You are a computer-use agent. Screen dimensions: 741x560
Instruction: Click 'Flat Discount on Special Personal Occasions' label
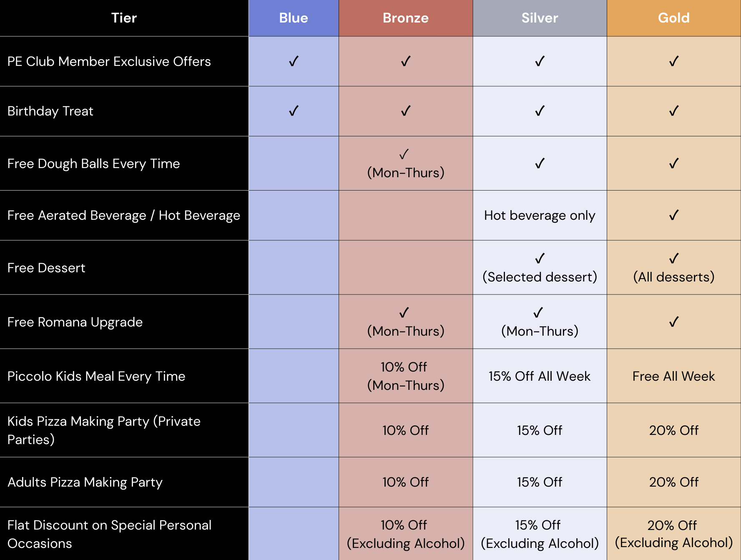coord(109,534)
